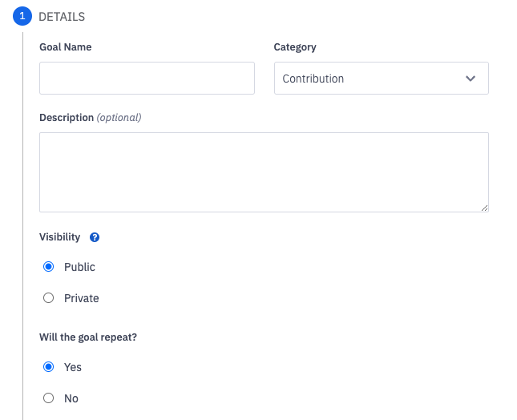Click the Description box resize handle
517x420 pixels.
[x=484, y=208]
